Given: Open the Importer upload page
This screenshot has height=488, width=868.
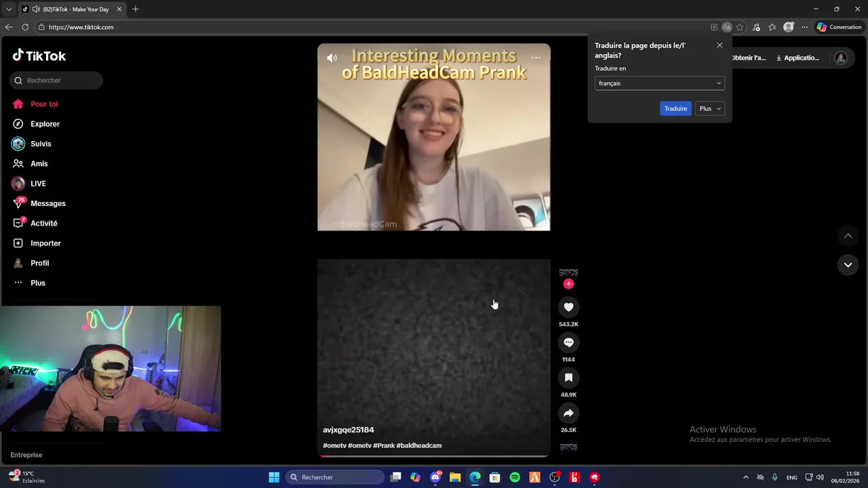Looking at the screenshot, I should pos(36,243).
